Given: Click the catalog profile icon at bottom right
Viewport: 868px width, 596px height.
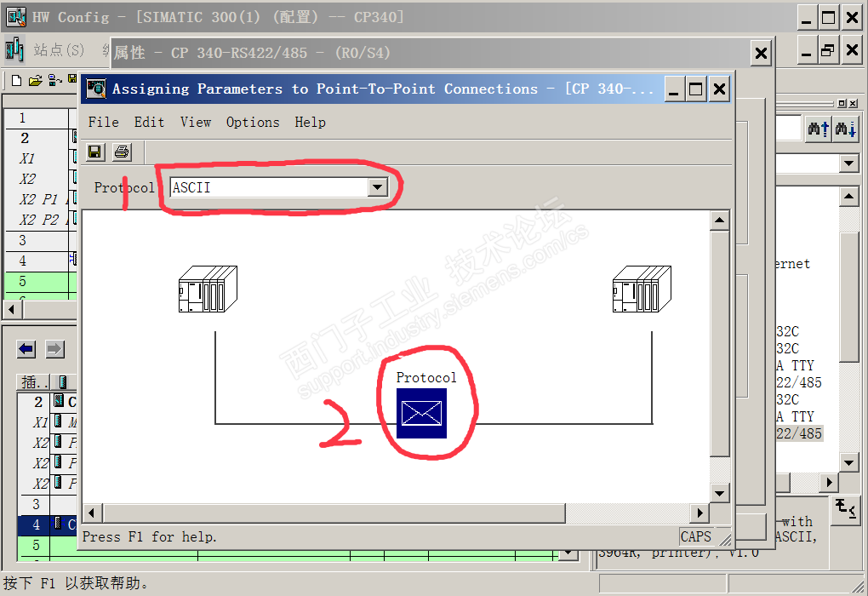Looking at the screenshot, I should (x=846, y=508).
